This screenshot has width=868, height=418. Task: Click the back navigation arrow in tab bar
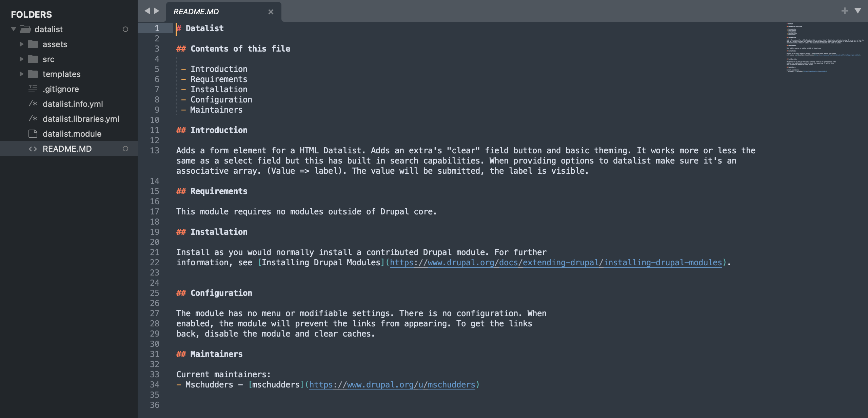pos(147,11)
